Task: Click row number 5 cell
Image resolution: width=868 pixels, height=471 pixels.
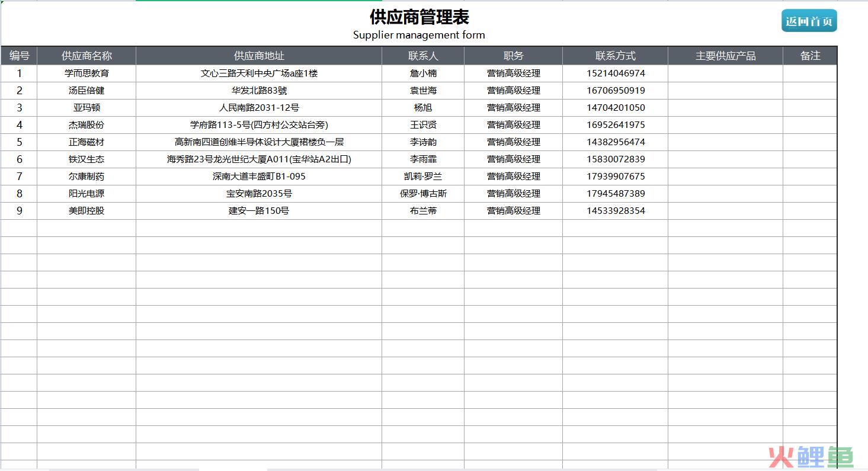Action: point(19,142)
